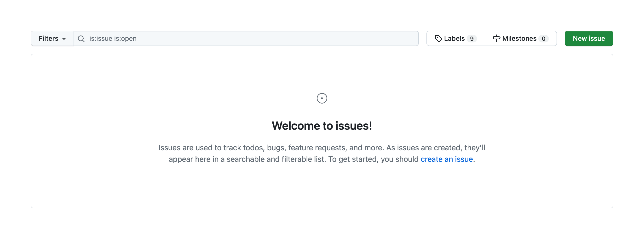This screenshot has width=644, height=239.
Task: Click the word "Labels" in the toolbar
Action: coord(454,38)
